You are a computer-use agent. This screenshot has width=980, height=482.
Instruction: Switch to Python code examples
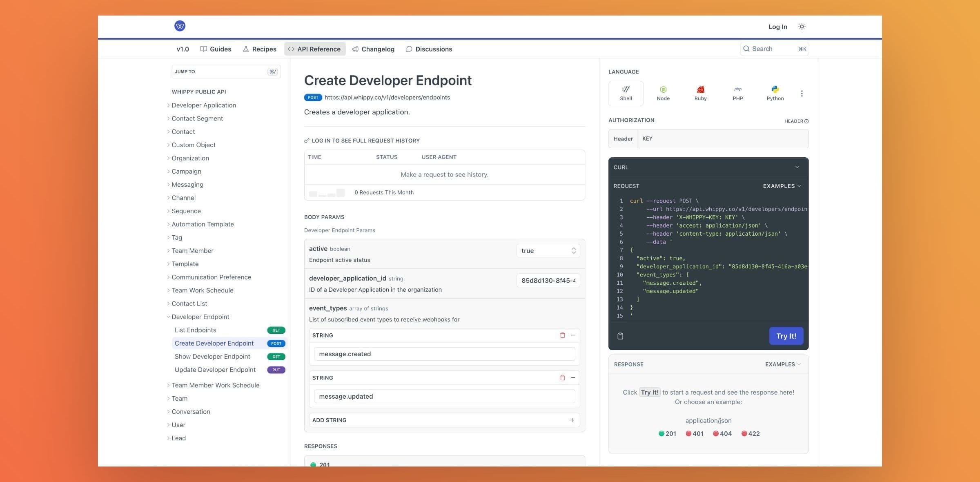[x=775, y=93]
